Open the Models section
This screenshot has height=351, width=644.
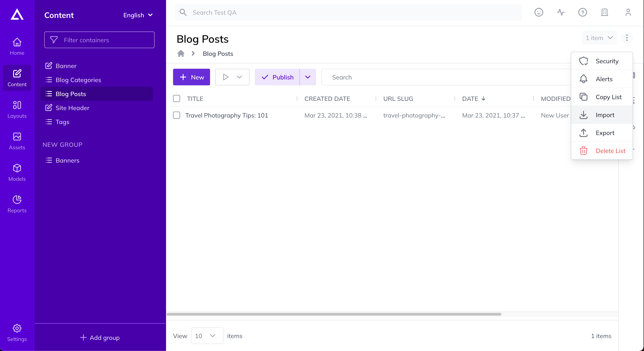tap(17, 172)
